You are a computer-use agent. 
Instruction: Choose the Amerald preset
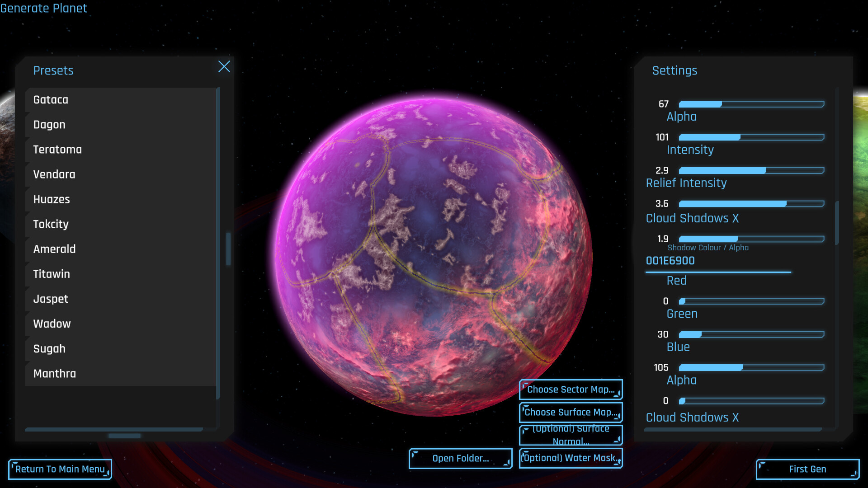pyautogui.click(x=54, y=249)
